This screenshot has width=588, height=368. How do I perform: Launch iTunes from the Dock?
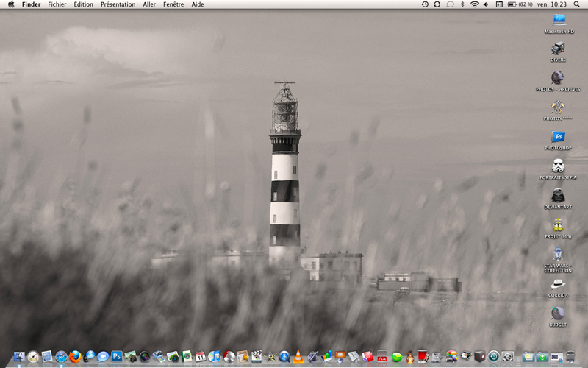pyautogui.click(x=214, y=357)
